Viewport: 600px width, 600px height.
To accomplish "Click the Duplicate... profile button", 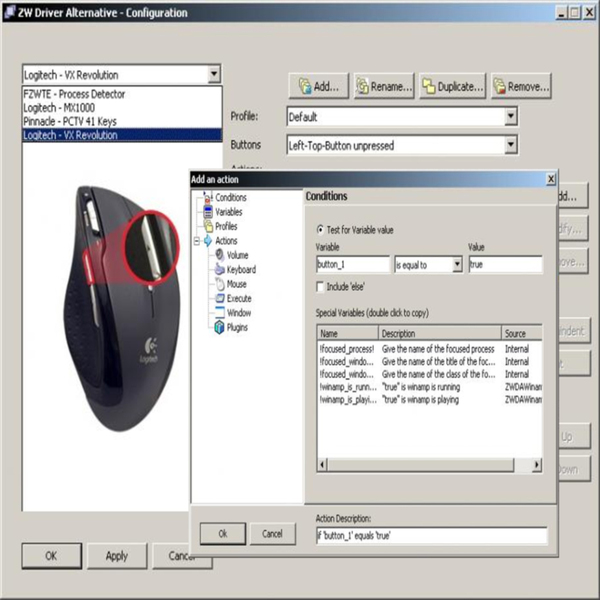I will click(x=453, y=87).
